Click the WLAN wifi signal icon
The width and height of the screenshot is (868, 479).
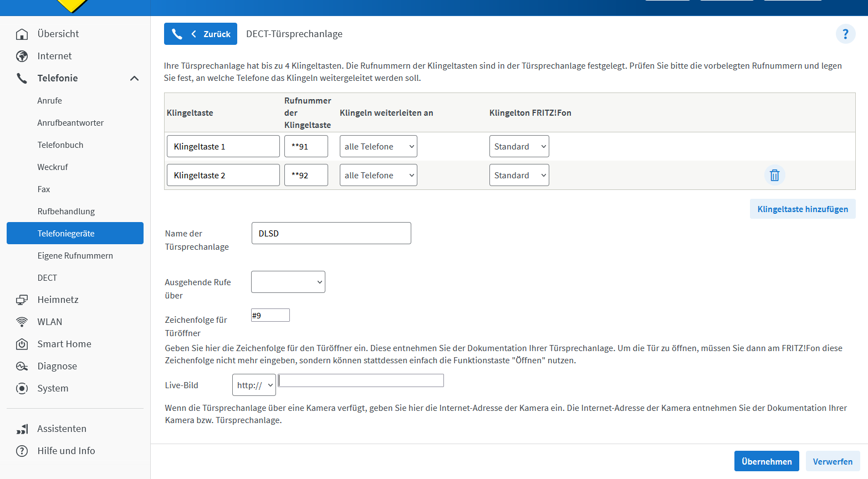[x=22, y=322]
